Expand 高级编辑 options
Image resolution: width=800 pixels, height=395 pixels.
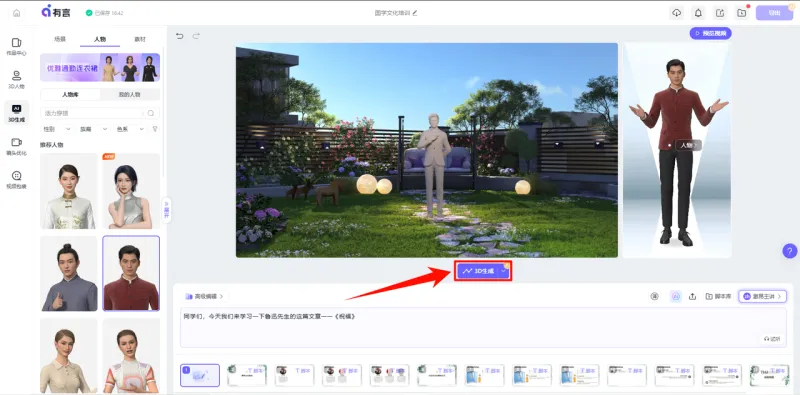pyautogui.click(x=204, y=296)
